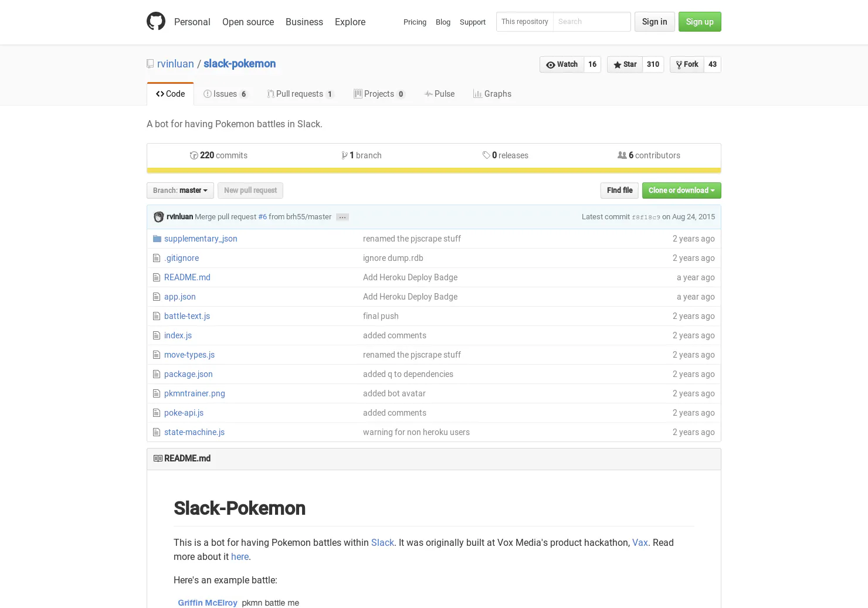868x608 pixels.
Task: Focus the repository Search input field
Action: (592, 22)
